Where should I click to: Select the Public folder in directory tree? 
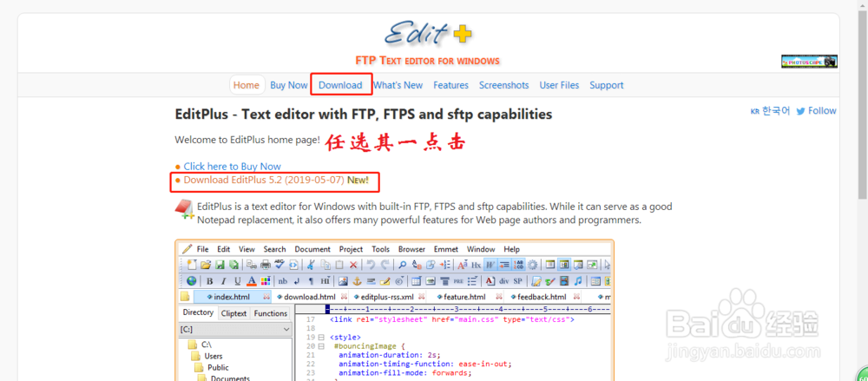(x=212, y=368)
